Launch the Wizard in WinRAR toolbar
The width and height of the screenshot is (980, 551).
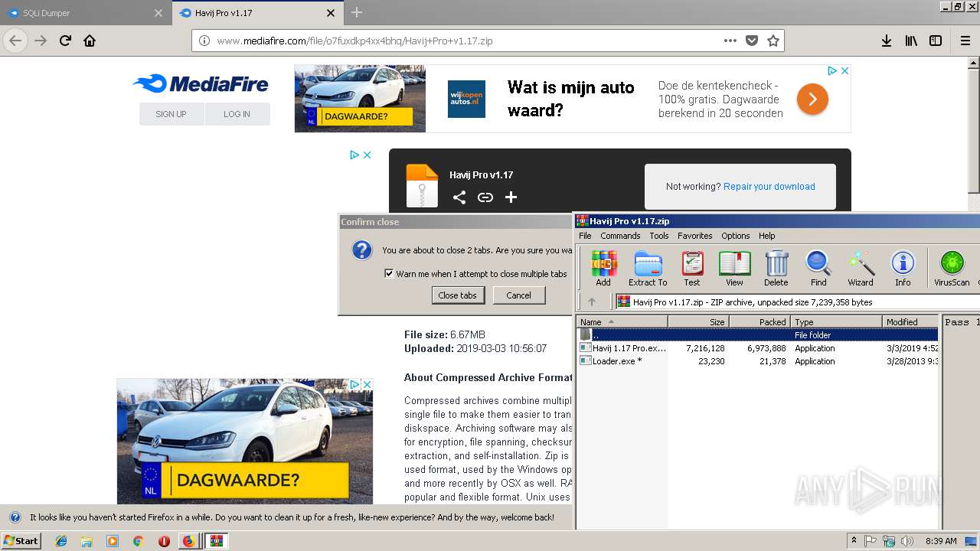coord(861,269)
